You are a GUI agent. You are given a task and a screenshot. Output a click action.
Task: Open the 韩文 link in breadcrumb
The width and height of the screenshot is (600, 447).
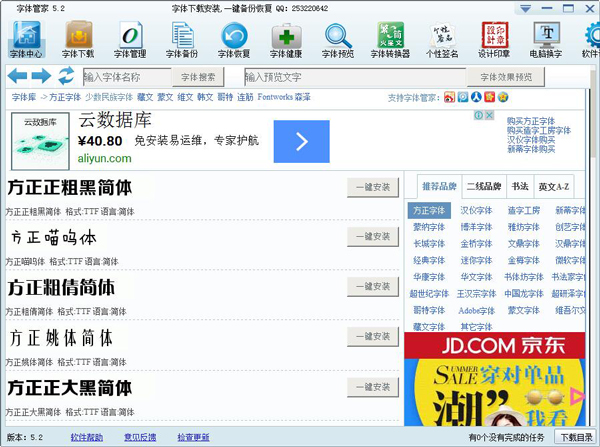coord(205,97)
